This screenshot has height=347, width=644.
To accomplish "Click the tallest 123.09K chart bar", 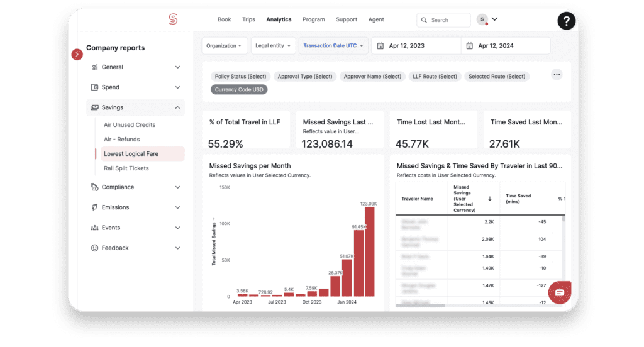I will pos(369,251).
